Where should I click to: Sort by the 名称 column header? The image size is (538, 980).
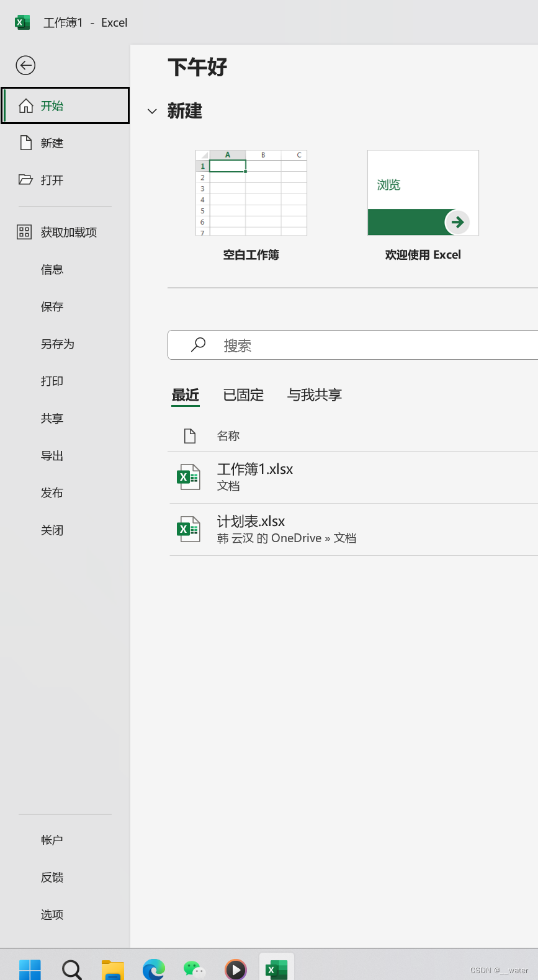[228, 436]
